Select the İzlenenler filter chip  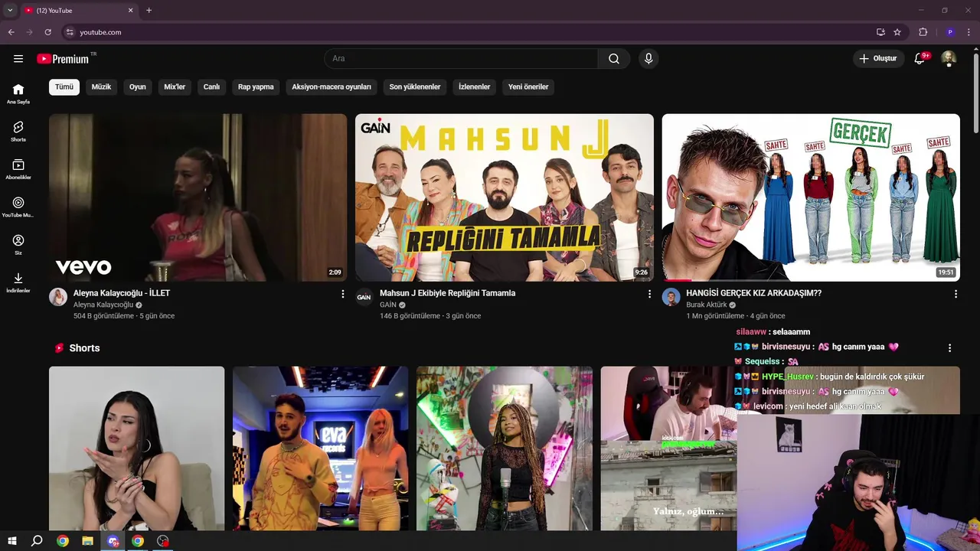click(x=474, y=87)
